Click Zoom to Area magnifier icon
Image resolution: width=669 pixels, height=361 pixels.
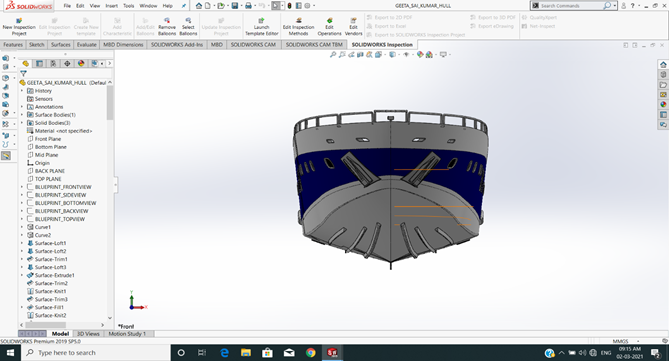coord(342,55)
